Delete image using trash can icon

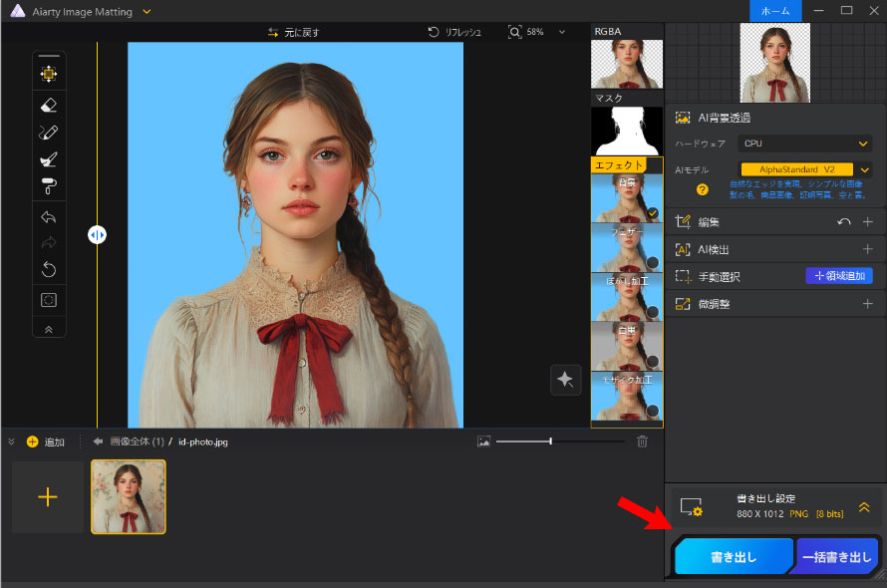[x=643, y=441]
